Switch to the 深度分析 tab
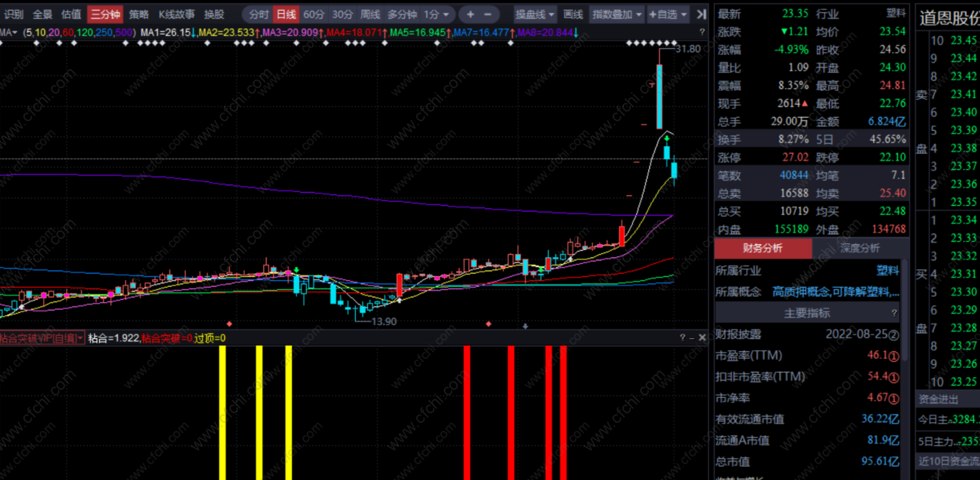 point(859,248)
